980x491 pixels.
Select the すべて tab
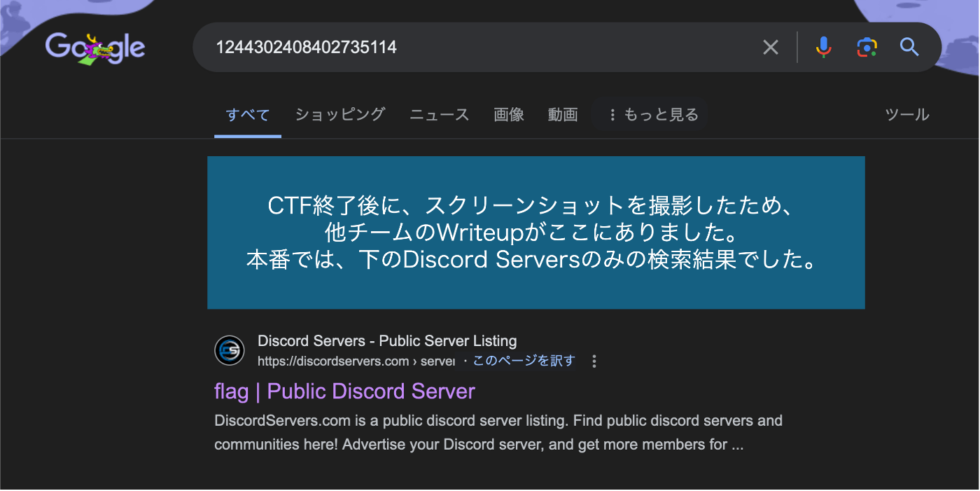248,115
